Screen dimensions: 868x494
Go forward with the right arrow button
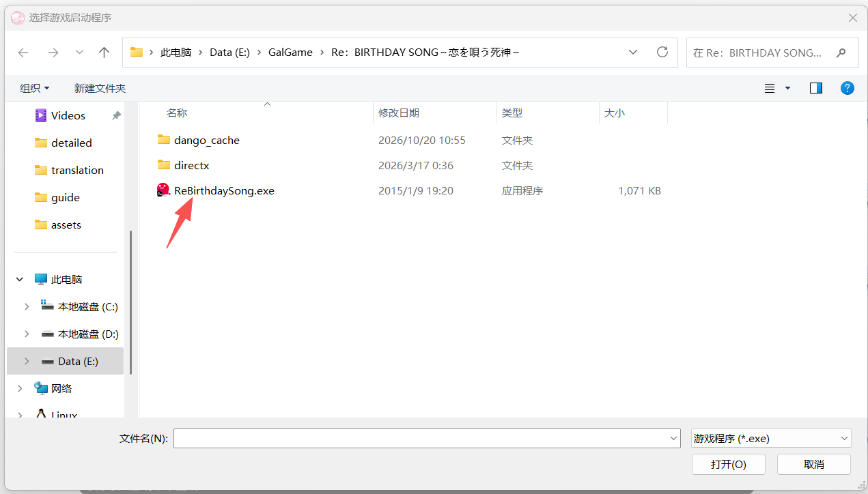53,53
